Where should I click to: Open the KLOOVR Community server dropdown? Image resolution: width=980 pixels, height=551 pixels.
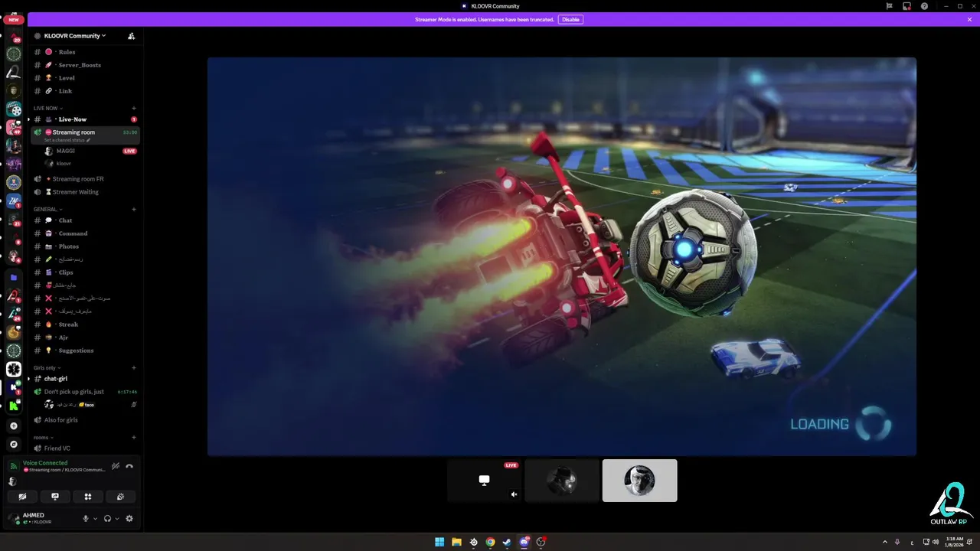(x=74, y=36)
